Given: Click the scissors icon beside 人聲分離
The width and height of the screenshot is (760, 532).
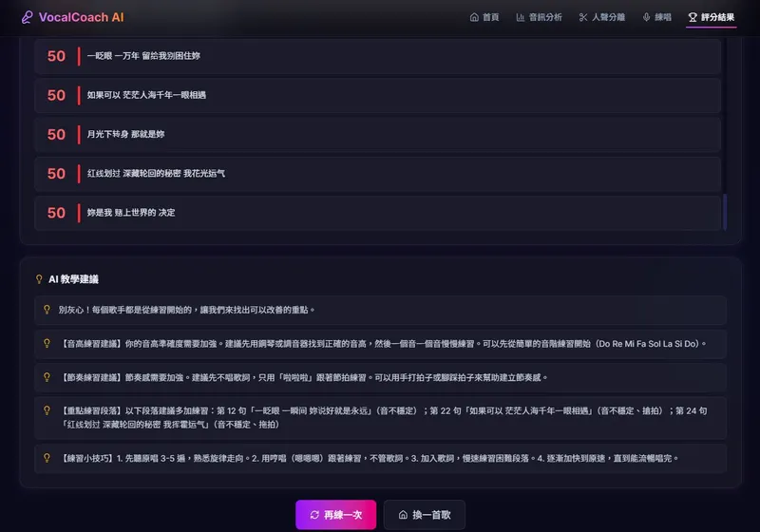Looking at the screenshot, I should (583, 17).
